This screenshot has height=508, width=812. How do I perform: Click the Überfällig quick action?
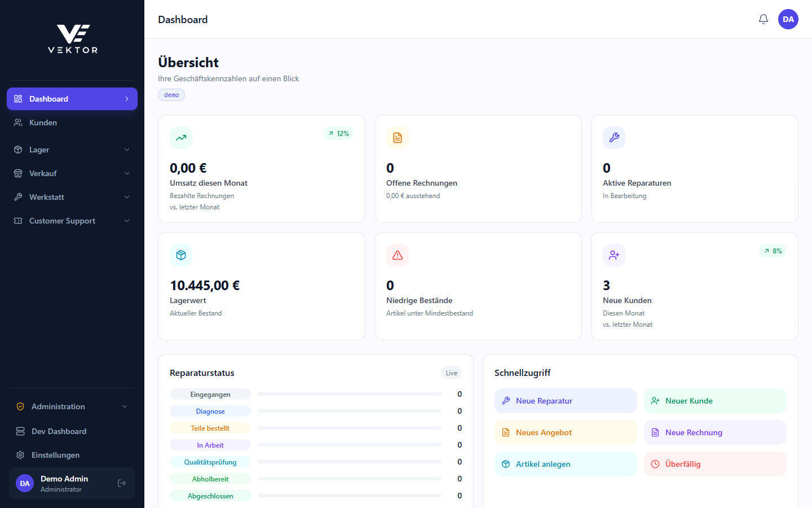(715, 464)
